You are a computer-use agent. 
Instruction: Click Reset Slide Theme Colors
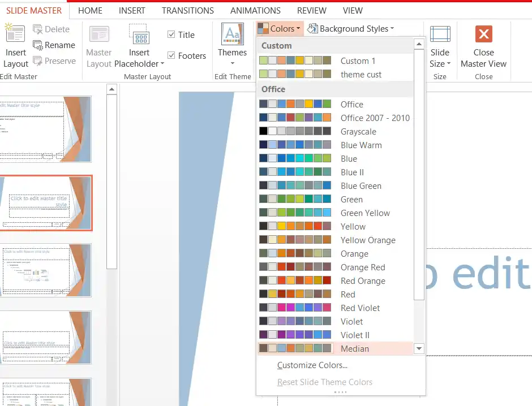coord(325,382)
